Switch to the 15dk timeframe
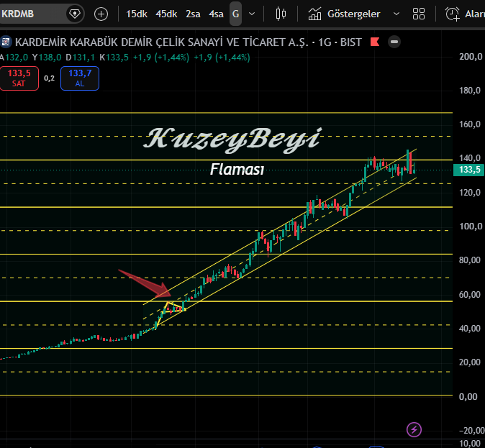The height and width of the screenshot is (448, 485). tap(137, 14)
